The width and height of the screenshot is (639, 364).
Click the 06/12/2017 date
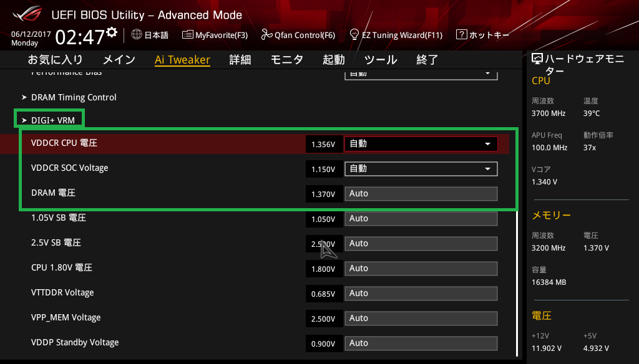point(31,34)
